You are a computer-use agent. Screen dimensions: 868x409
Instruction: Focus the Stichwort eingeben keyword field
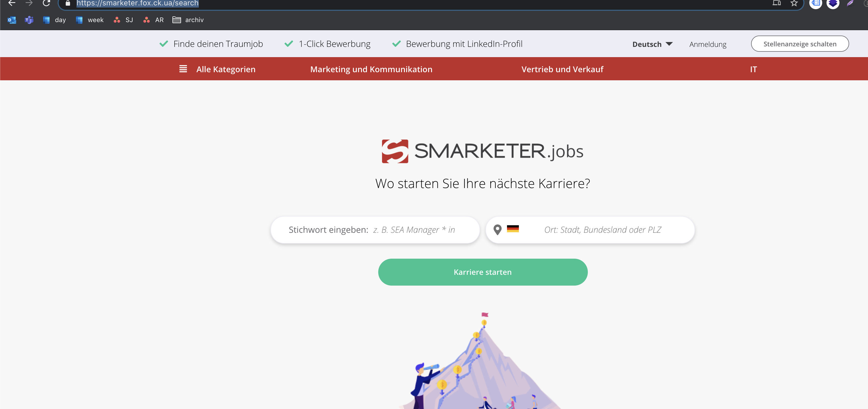(375, 230)
